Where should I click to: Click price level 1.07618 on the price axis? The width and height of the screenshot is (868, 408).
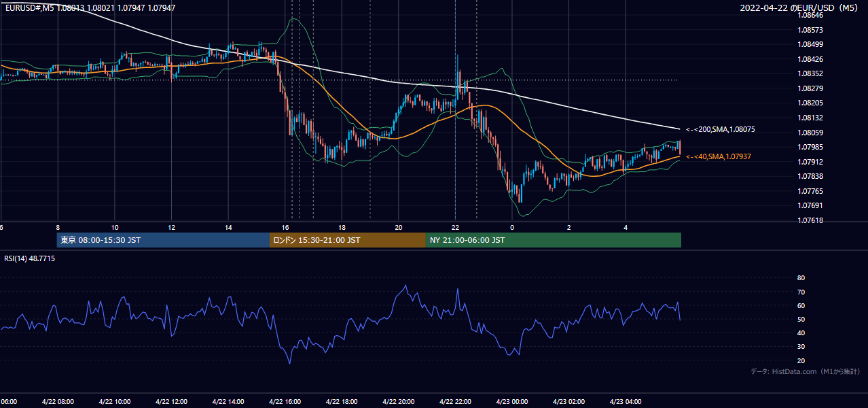tap(811, 220)
